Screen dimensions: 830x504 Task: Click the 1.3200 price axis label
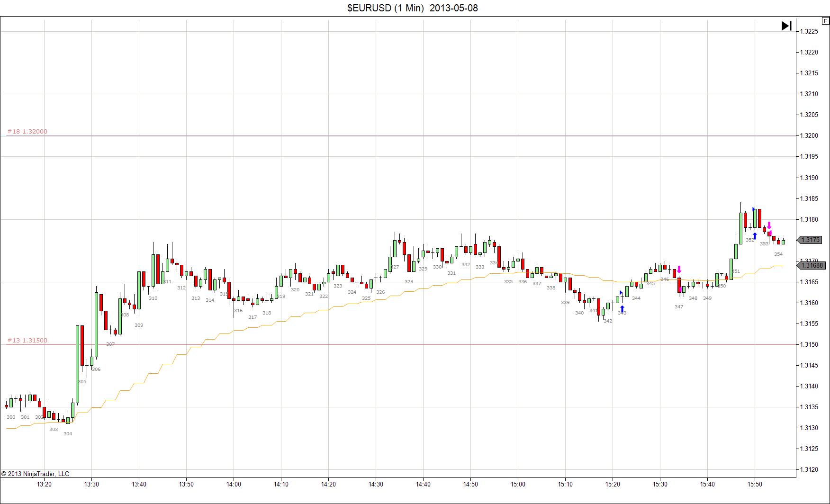pyautogui.click(x=809, y=135)
